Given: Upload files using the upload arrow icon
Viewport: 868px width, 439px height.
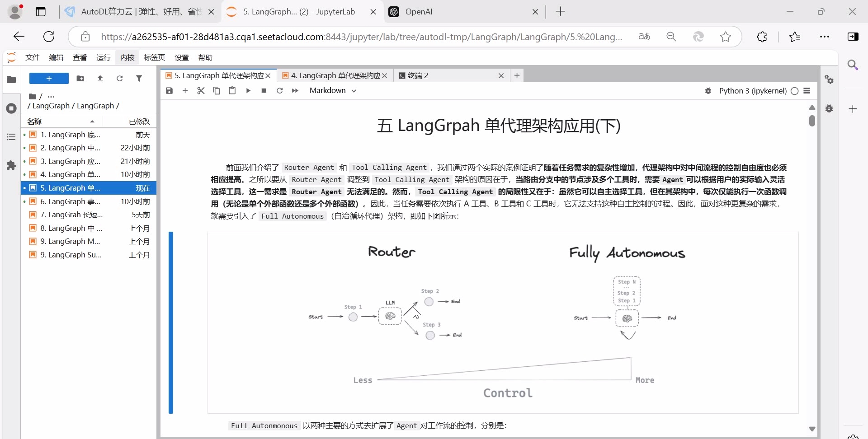Looking at the screenshot, I should [x=100, y=78].
